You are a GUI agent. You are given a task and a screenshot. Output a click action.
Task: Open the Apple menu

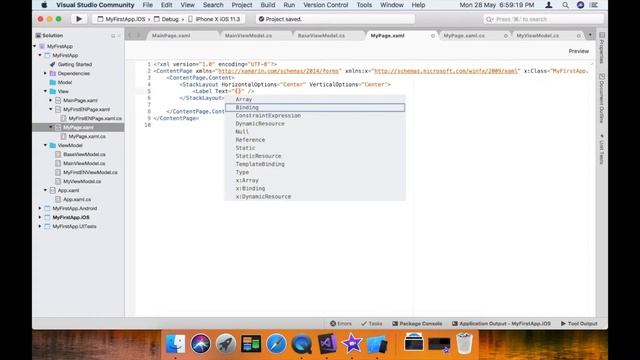(44, 5)
